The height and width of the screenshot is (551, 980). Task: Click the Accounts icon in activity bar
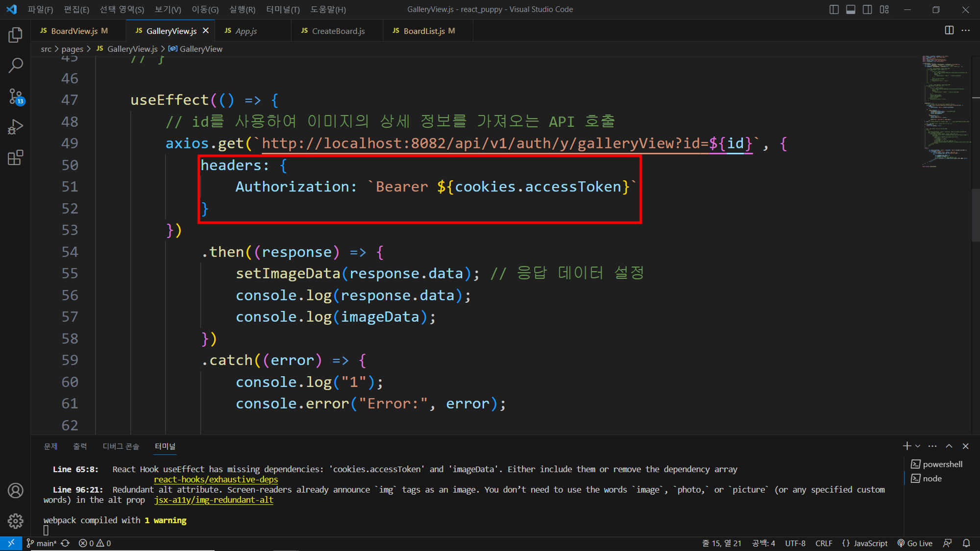[x=15, y=490]
